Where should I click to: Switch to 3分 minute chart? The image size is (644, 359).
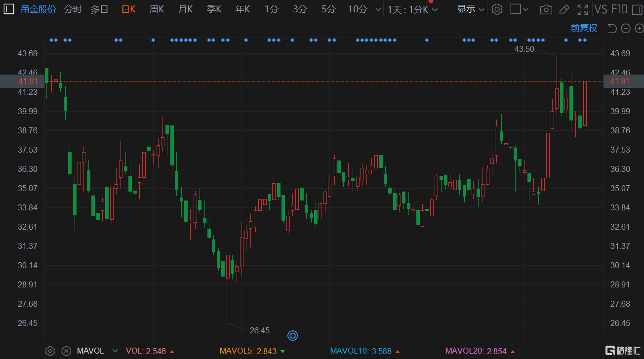(300, 9)
